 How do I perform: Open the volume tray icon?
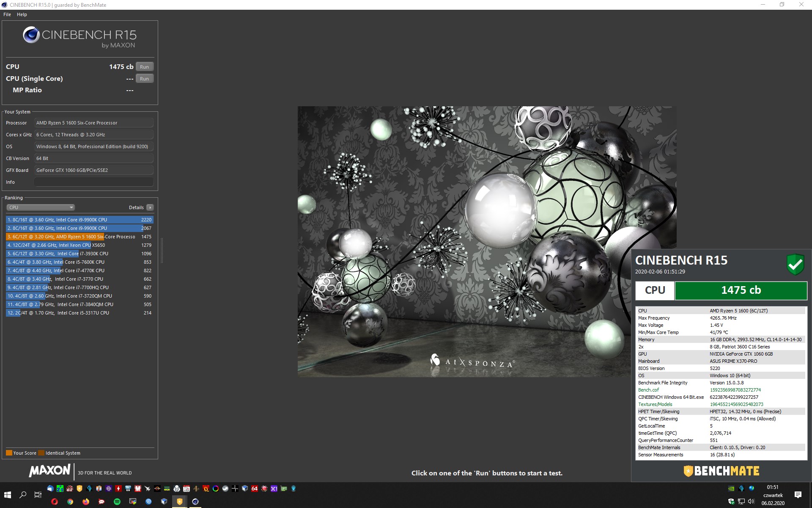click(x=751, y=501)
